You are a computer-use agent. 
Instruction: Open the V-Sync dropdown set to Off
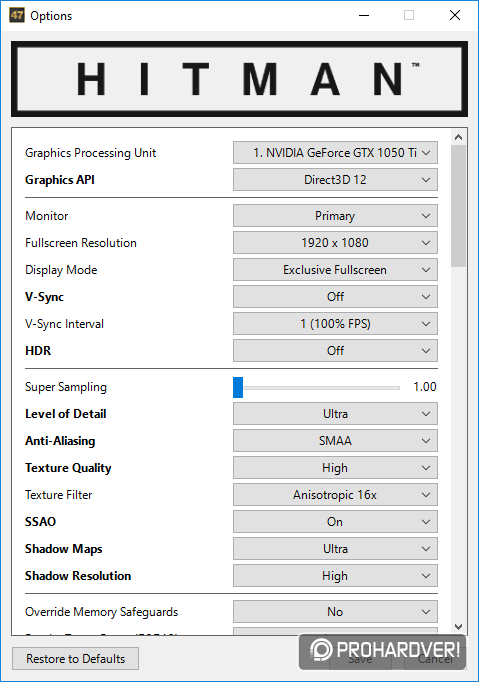tap(335, 297)
